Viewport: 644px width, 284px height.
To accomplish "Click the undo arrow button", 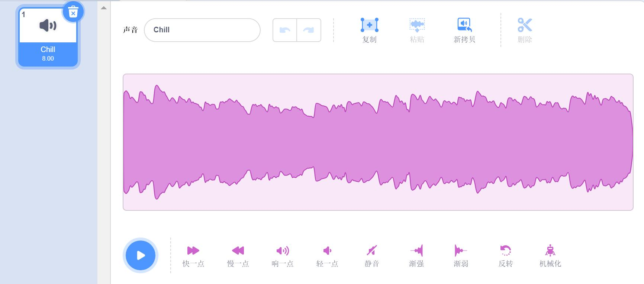I will [284, 30].
